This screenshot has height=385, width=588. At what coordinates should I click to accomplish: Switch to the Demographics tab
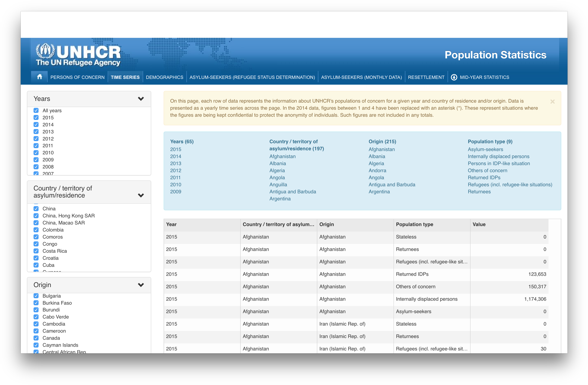tap(164, 77)
